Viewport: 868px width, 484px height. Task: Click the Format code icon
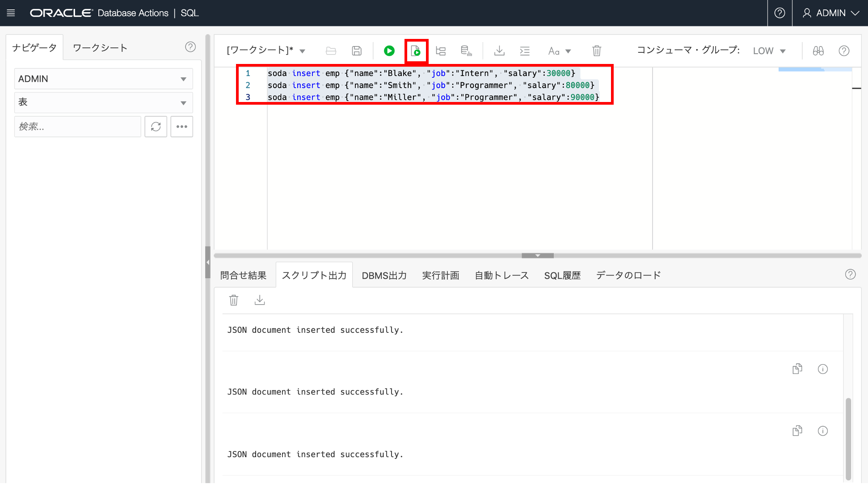[525, 51]
